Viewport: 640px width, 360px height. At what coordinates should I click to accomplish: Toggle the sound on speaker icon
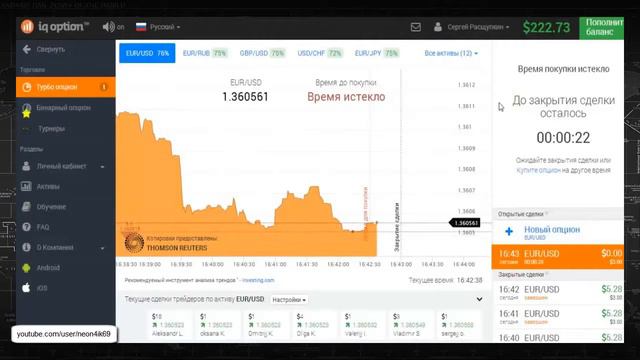click(x=109, y=27)
